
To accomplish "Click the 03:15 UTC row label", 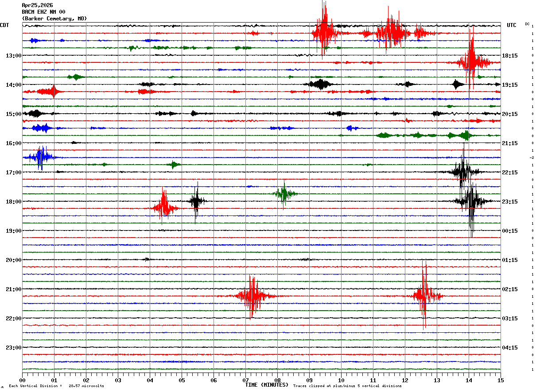I will point(510,319).
